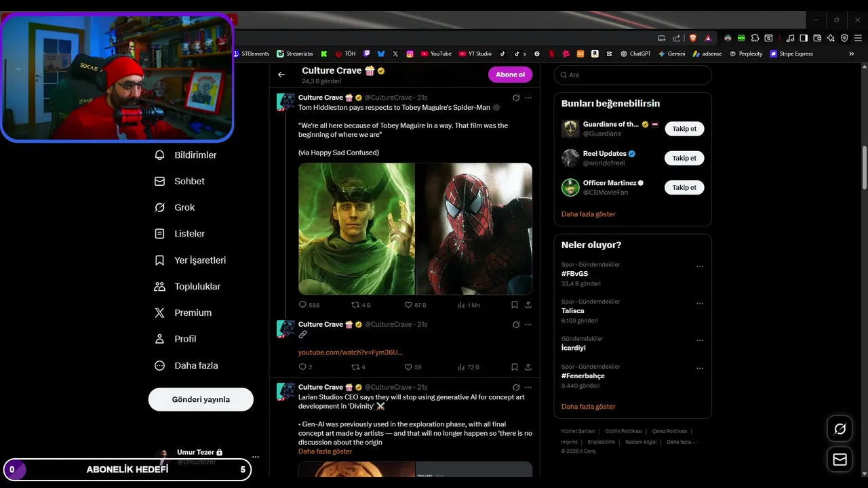This screenshot has height=488, width=868.
Task: Open Umur Tezer account menu dots
Action: (x=256, y=457)
